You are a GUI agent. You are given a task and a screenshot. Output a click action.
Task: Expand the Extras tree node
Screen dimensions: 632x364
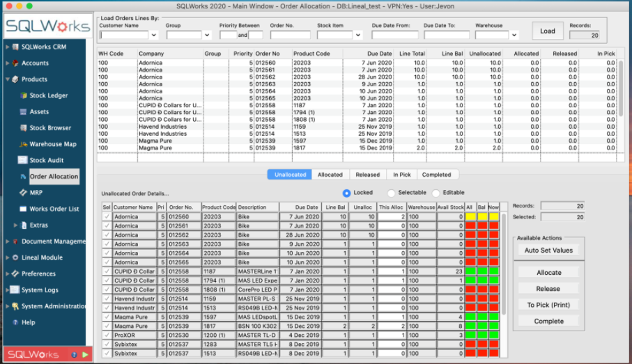pos(15,225)
